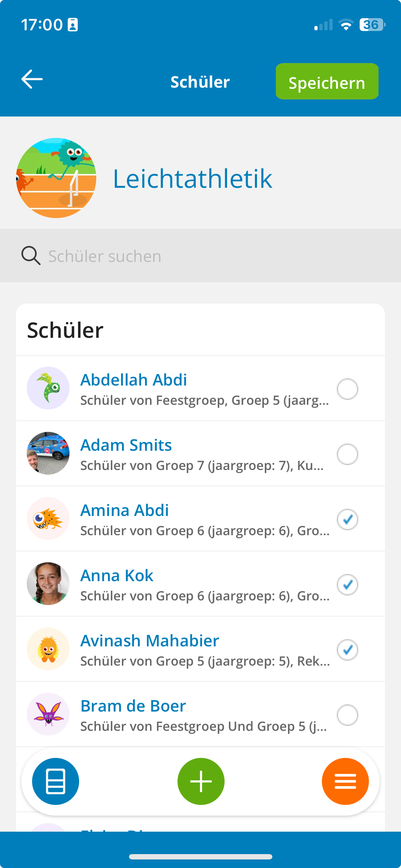Focus the Schüler suchen search field
The width and height of the screenshot is (401, 868).
click(x=200, y=255)
